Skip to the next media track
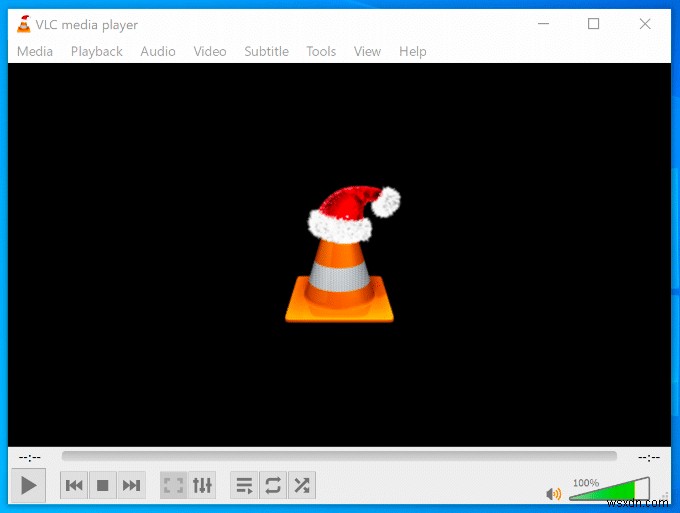The image size is (680, 513). point(131,485)
